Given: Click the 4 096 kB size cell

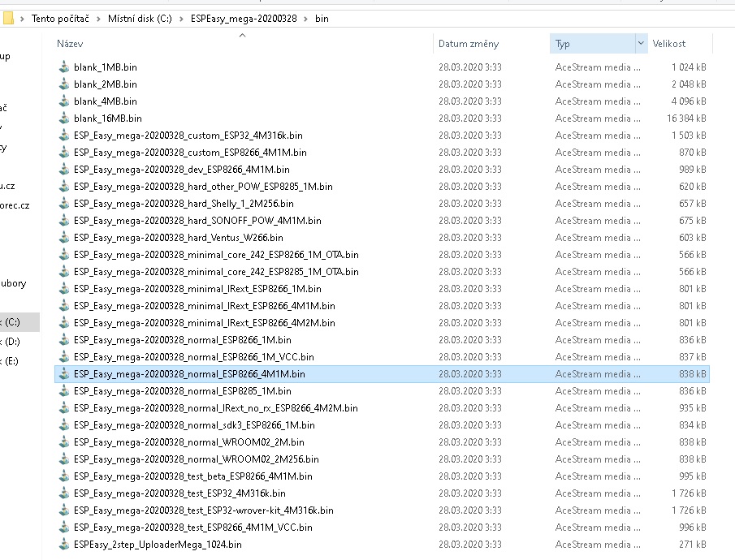Looking at the screenshot, I should (689, 101).
